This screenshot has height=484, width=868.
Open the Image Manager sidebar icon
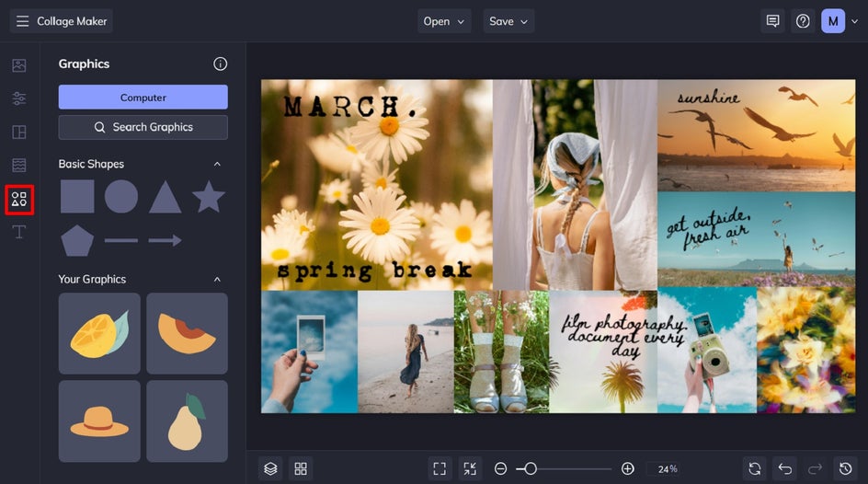pos(18,65)
